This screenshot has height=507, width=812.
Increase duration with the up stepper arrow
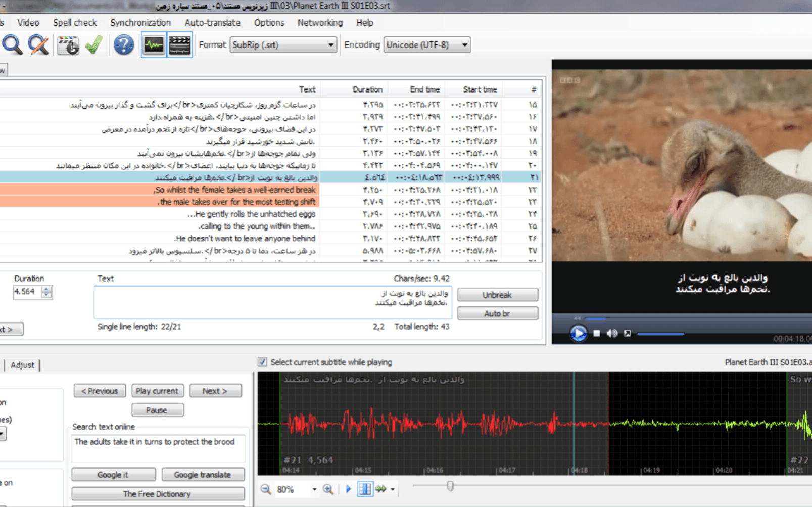46,289
